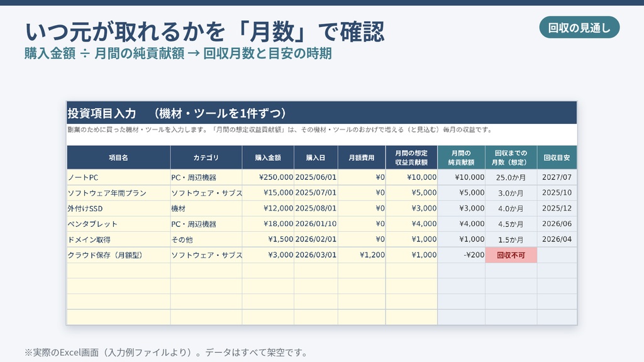Click the 購入日 column header
Image resolution: width=644 pixels, height=362 pixels.
tap(316, 158)
